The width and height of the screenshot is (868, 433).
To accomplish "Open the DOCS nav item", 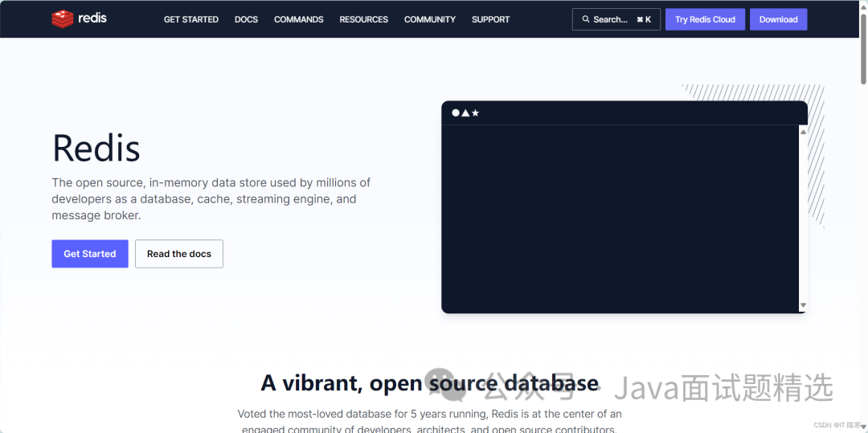I will coord(247,19).
